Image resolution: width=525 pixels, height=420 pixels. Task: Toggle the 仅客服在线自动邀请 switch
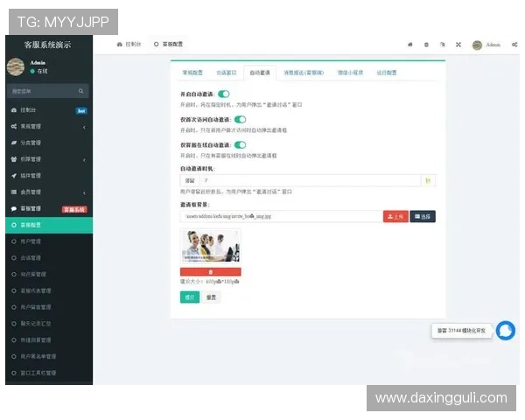pyautogui.click(x=240, y=145)
